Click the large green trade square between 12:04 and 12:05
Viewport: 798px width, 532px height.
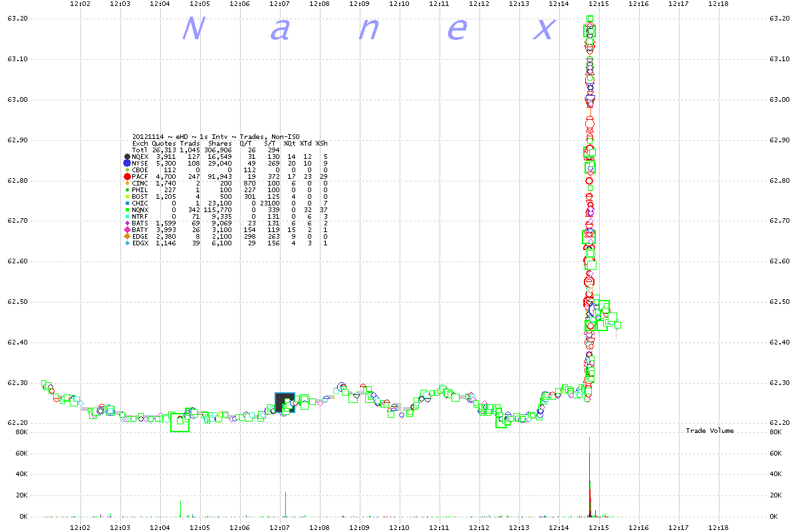pyautogui.click(x=180, y=422)
